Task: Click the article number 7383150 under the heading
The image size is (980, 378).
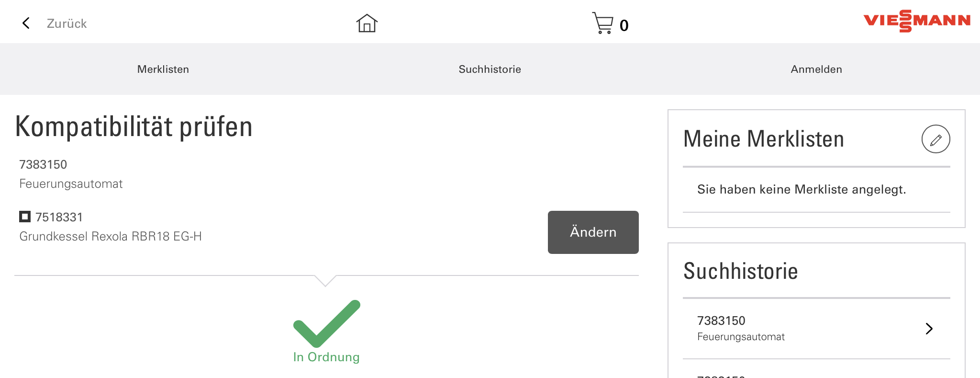Action: point(43,164)
